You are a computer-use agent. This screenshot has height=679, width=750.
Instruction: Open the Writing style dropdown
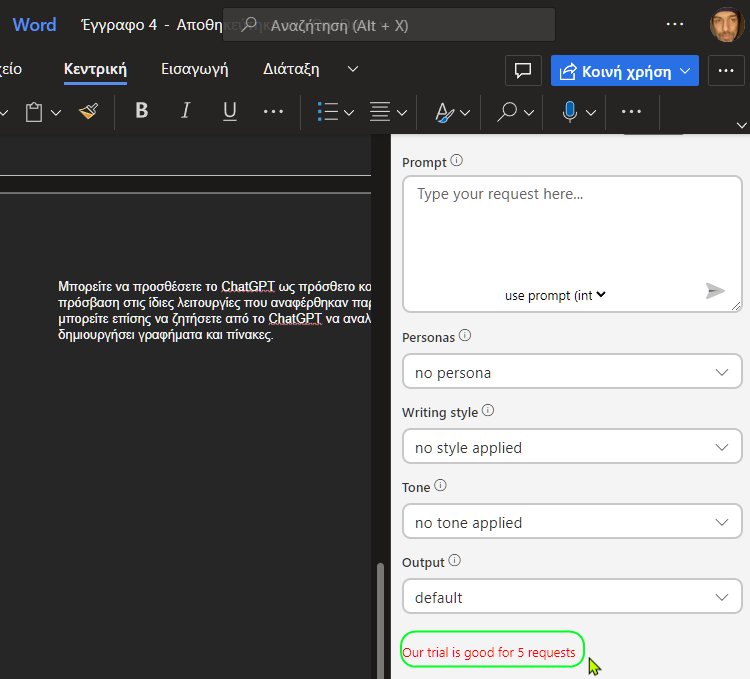pos(572,447)
